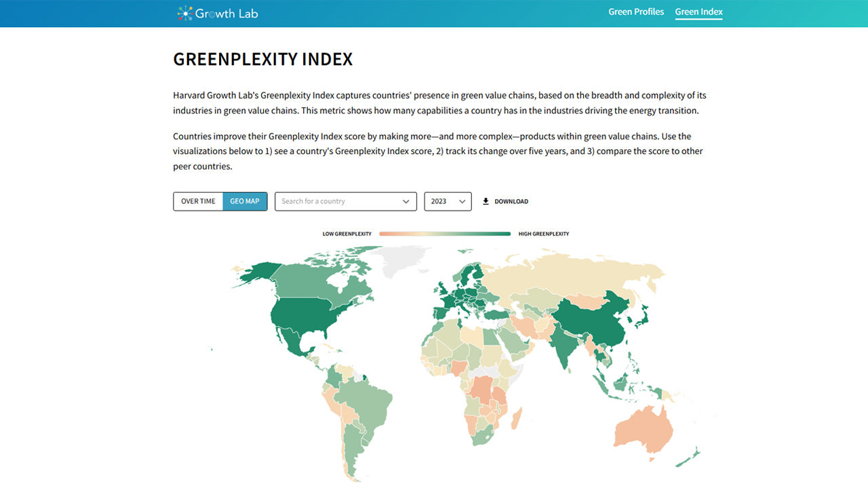
Task: Select India on the map
Action: tap(562, 344)
